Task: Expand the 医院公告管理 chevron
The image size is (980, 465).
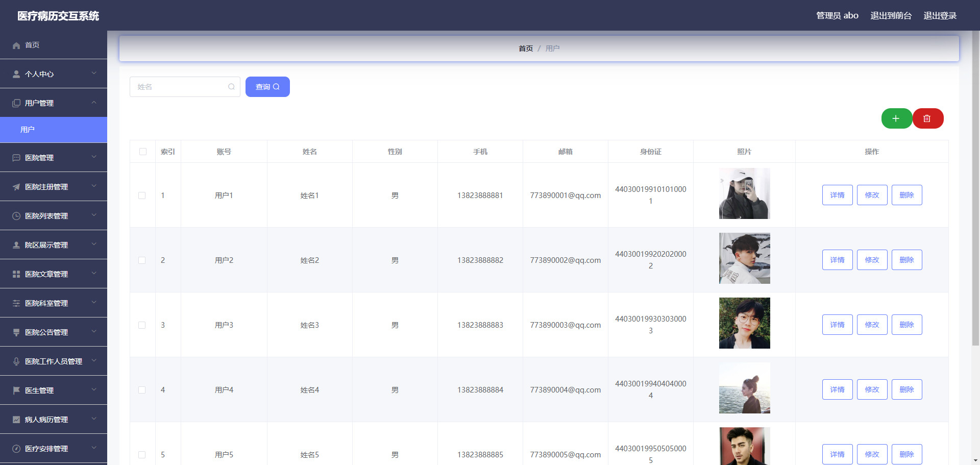Action: (94, 332)
